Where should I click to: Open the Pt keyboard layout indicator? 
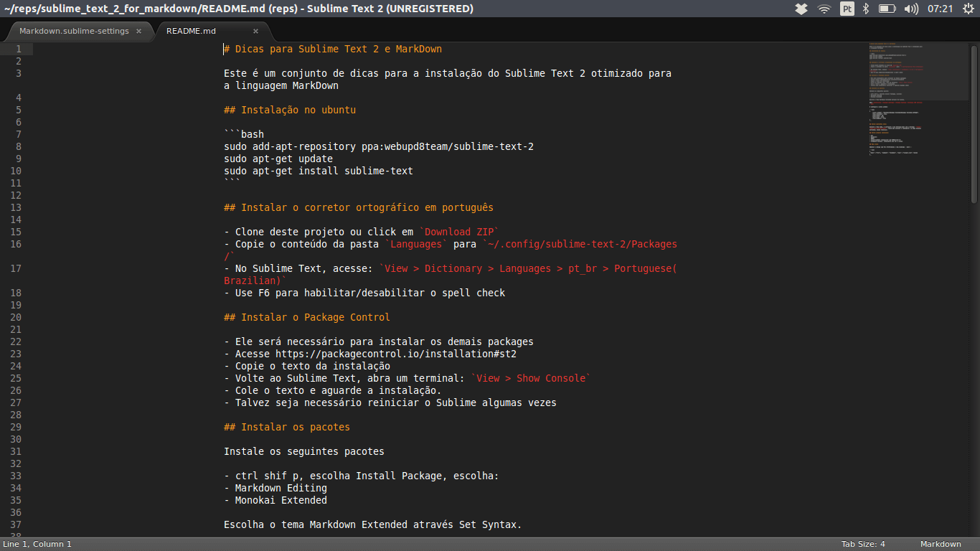(847, 9)
